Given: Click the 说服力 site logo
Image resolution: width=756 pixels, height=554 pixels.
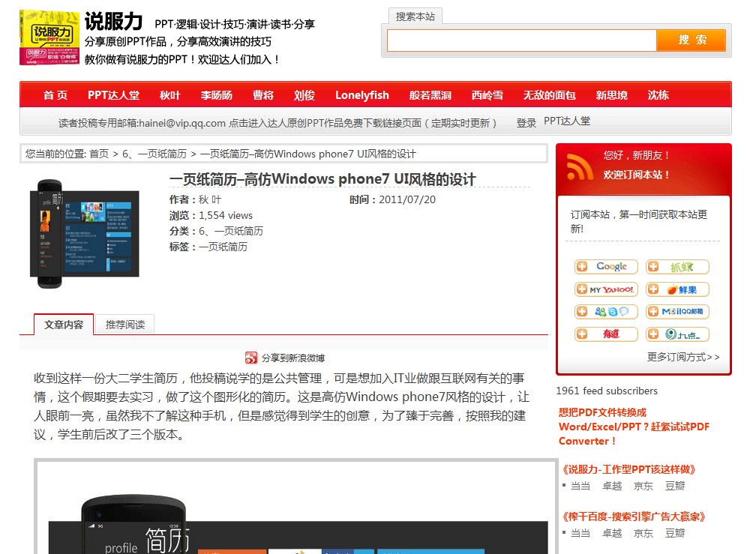Looking at the screenshot, I should 49,37.
